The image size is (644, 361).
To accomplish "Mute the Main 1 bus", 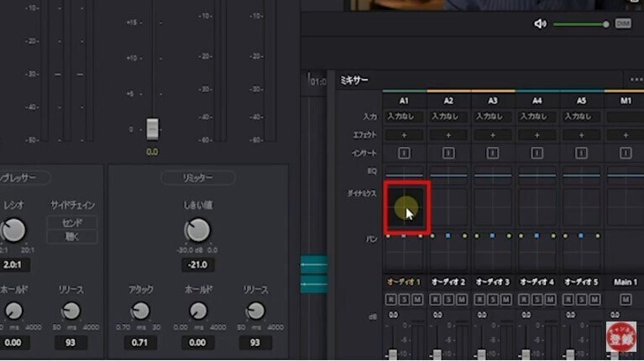I will tap(626, 300).
